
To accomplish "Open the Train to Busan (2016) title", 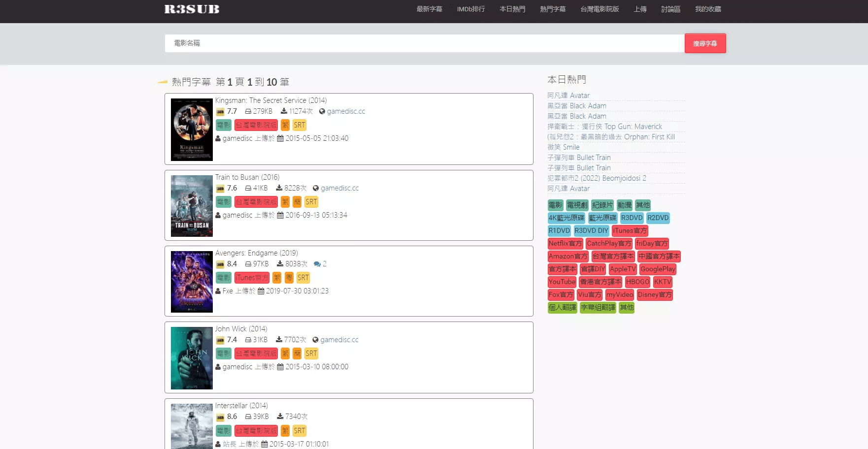I will (x=247, y=177).
